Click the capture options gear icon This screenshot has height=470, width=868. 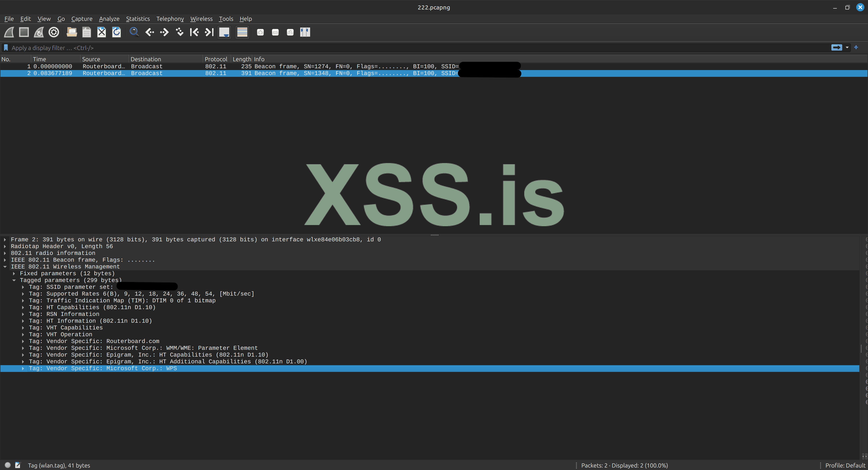tap(54, 32)
